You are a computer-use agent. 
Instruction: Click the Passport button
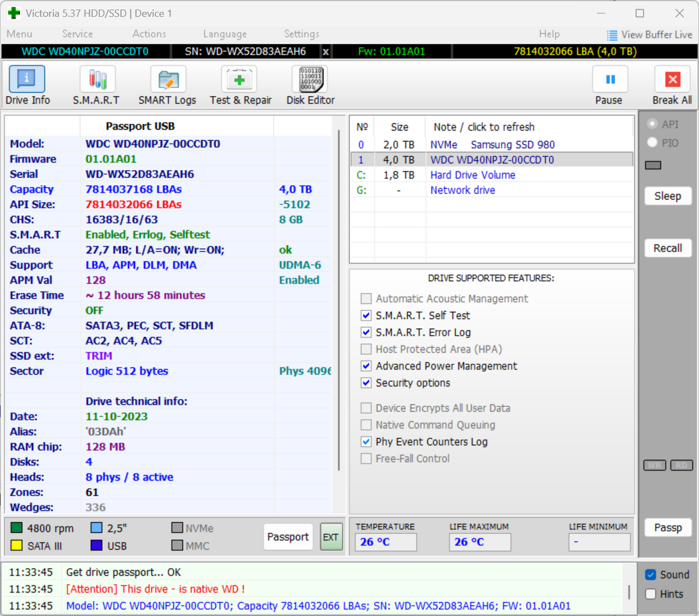click(x=288, y=537)
